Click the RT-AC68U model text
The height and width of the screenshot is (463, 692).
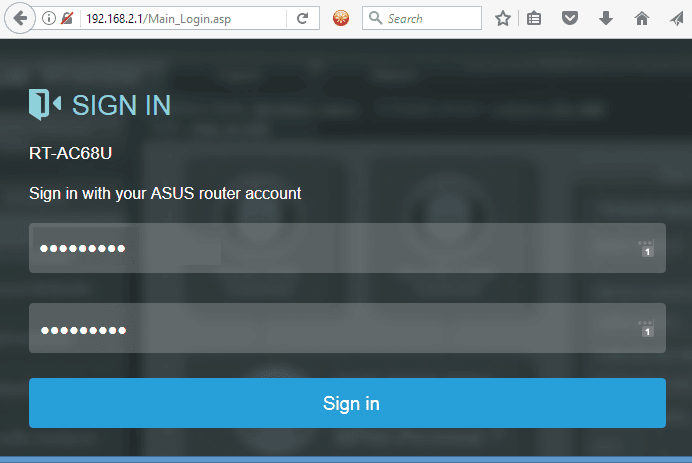(x=71, y=153)
